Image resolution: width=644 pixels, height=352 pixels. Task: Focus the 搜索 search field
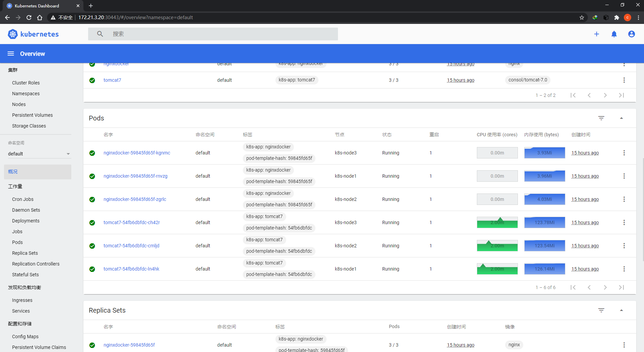click(213, 34)
